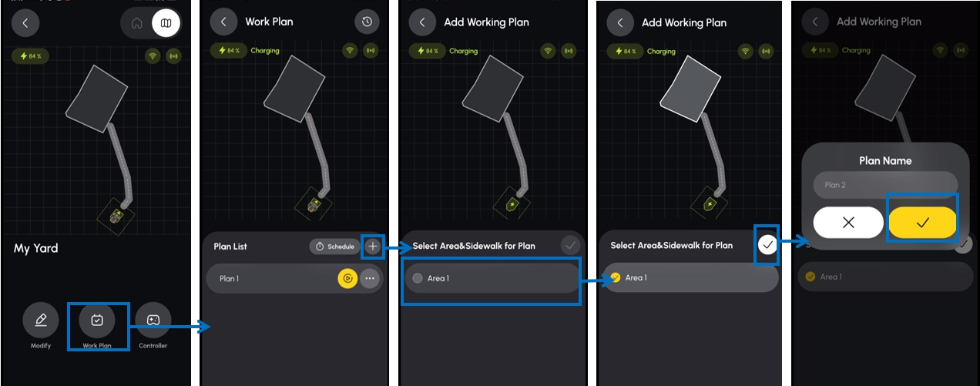Image resolution: width=980 pixels, height=386 pixels.
Task: Open the Work Plan icon
Action: [97, 320]
